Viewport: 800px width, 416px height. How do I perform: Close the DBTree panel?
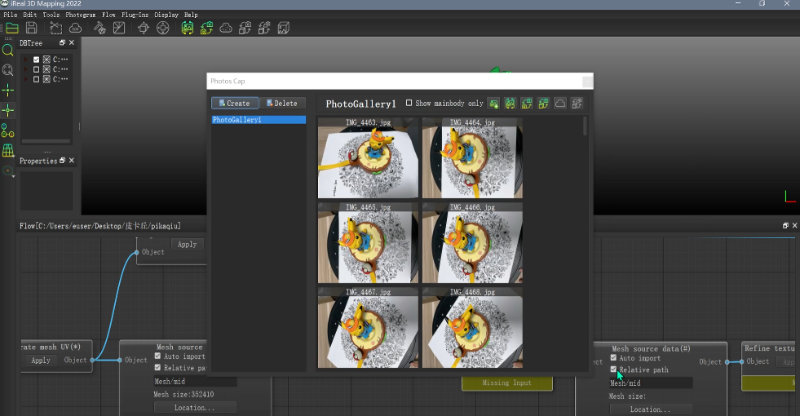click(x=71, y=43)
